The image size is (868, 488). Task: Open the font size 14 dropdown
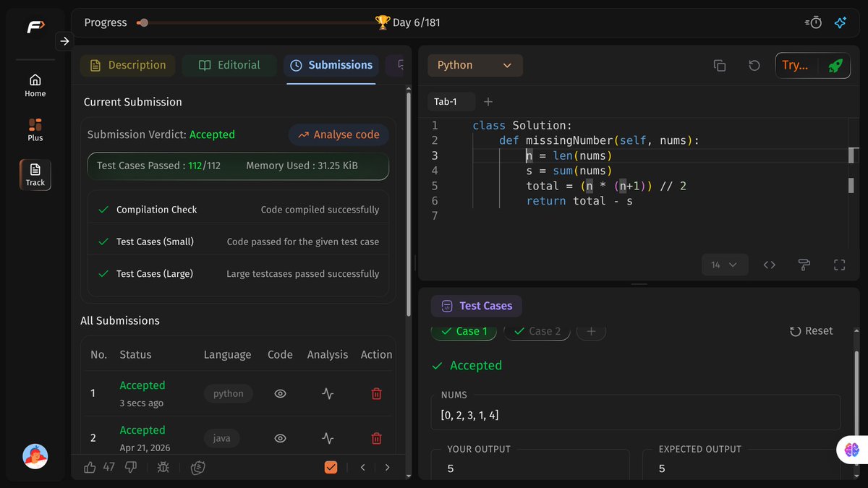coord(724,265)
